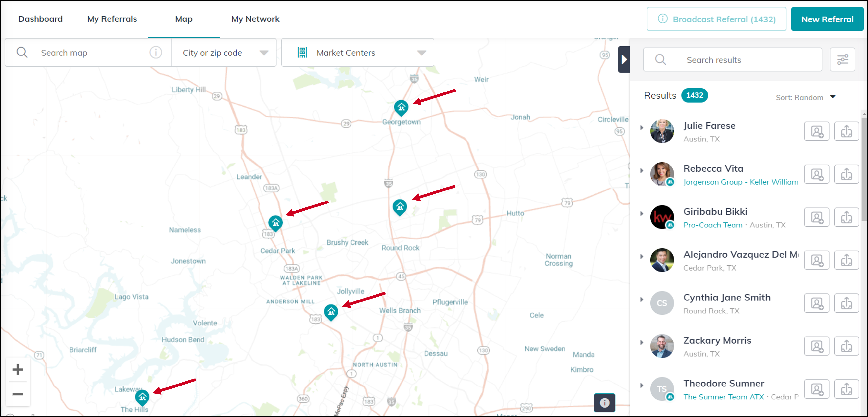The image size is (868, 417).
Task: Send referral to Alejandro Vazquez Del
Action: [846, 260]
